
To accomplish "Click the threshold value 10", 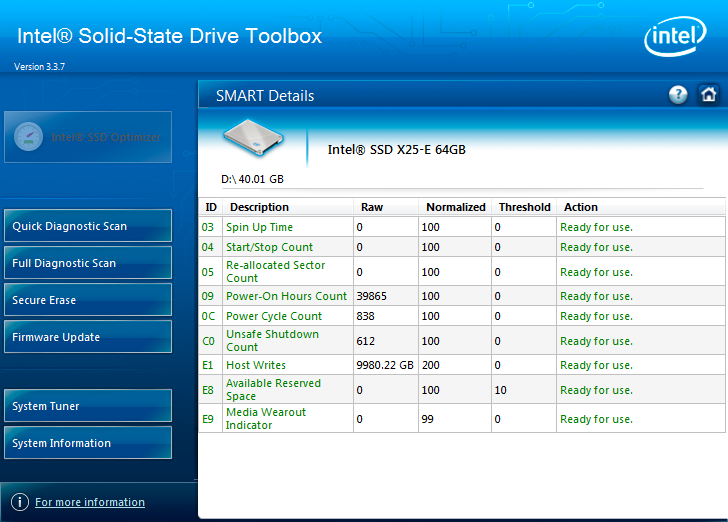I will coord(500,390).
